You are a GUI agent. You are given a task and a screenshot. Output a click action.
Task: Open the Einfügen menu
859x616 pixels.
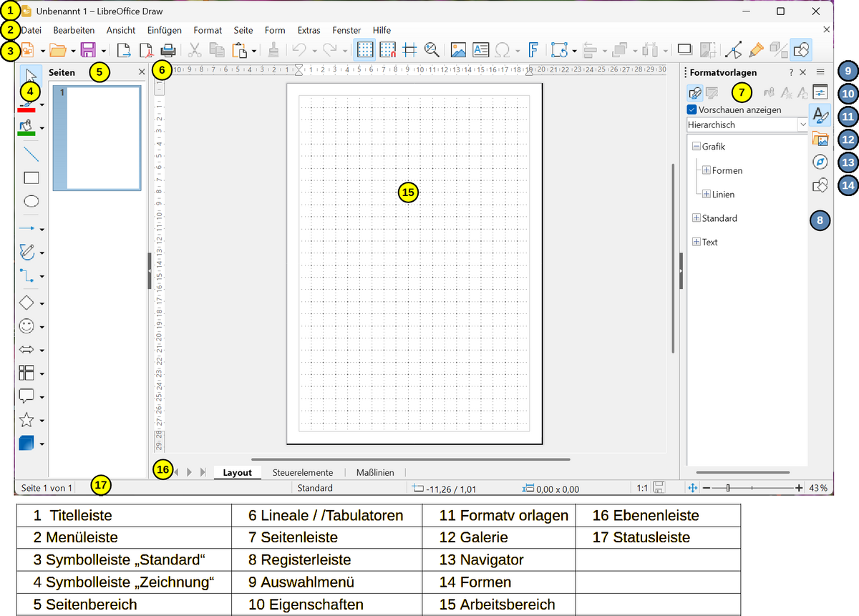(165, 30)
